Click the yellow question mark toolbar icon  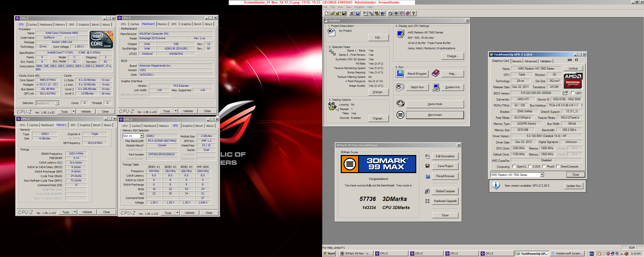coord(413,14)
